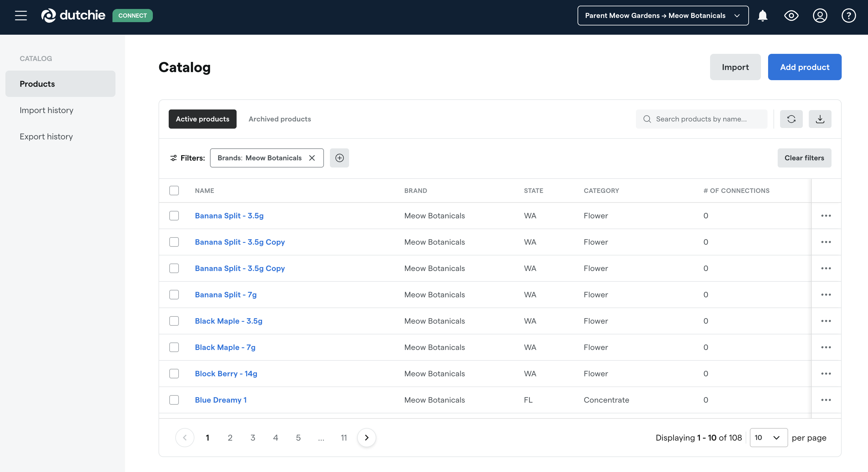Click Clear filters button
Screen dimensions: 868x472
(x=804, y=158)
